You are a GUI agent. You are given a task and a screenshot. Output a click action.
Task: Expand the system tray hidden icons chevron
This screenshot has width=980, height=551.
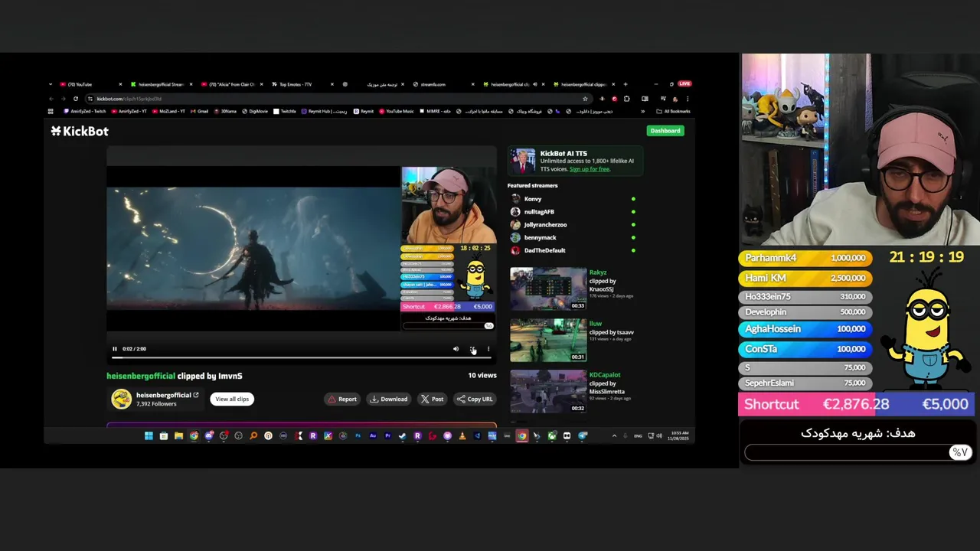[614, 436]
